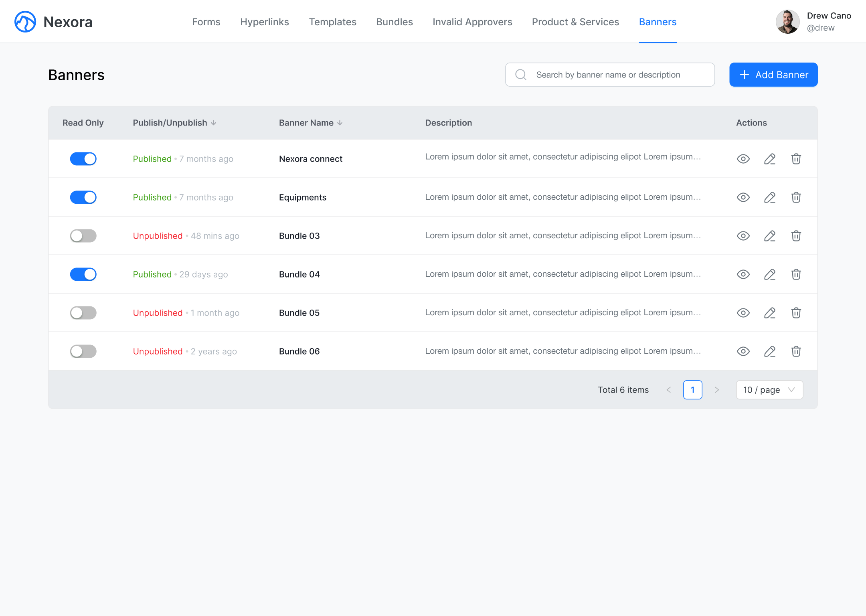Edit the Nexora connect banner

[x=769, y=159]
